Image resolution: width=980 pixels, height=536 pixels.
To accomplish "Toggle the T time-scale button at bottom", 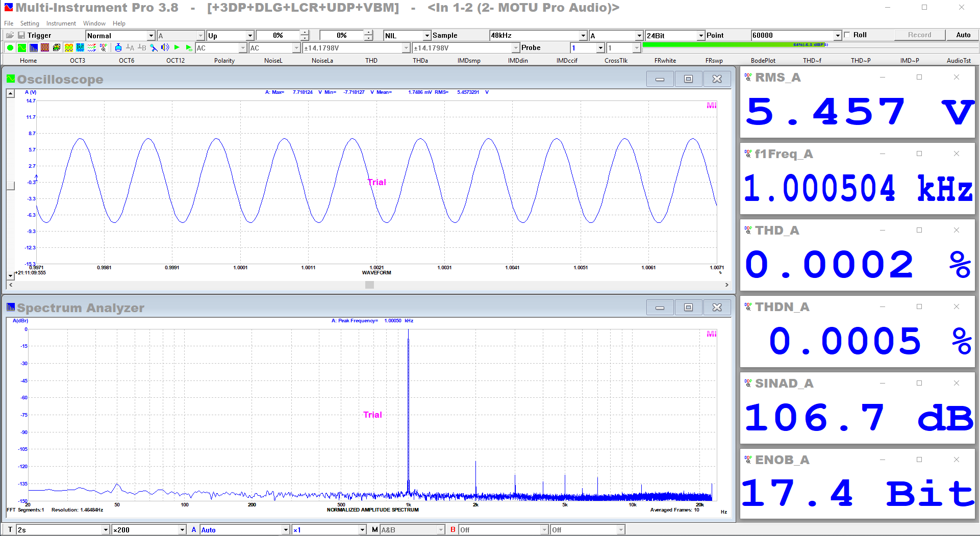I will pos(10,530).
